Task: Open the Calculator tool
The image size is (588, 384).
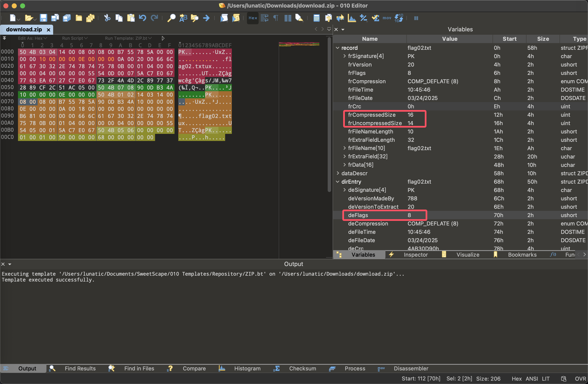Action: (316, 18)
